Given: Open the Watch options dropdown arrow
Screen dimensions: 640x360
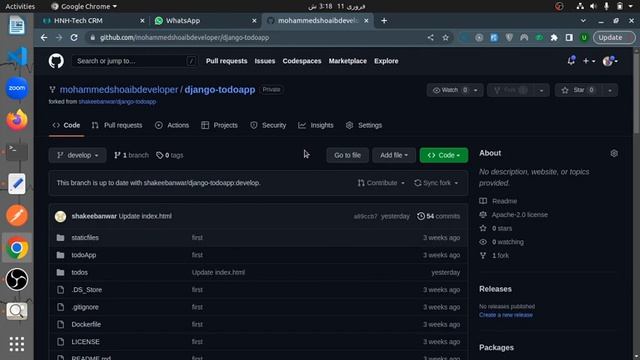Looking at the screenshot, I should (x=476, y=90).
